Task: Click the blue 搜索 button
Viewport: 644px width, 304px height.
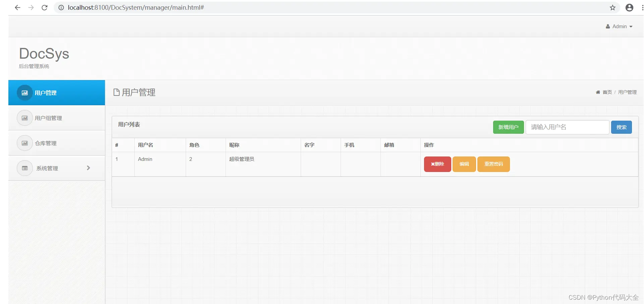Action: click(621, 127)
